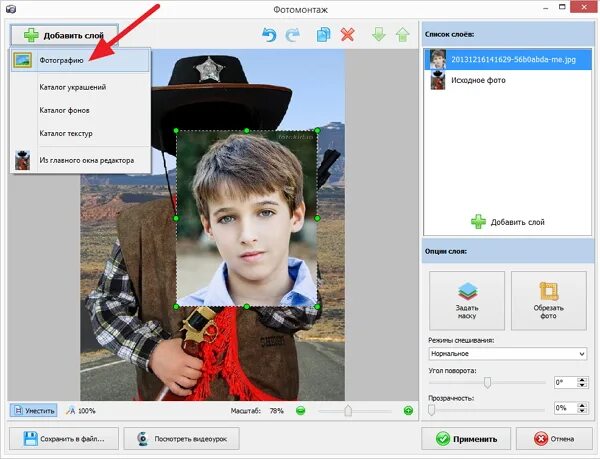Viewport: 600px width, 459px height.
Task: Click the photo icon beside Фотографию
Action: (23, 60)
